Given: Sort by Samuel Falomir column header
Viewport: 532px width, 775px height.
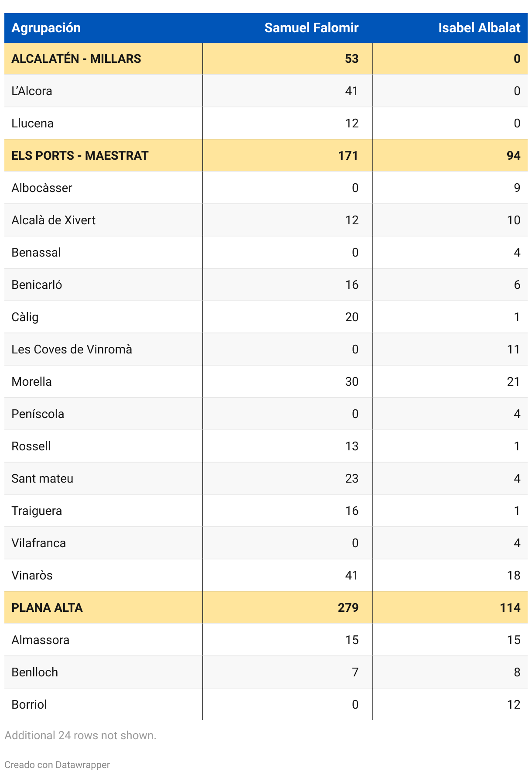Looking at the screenshot, I should [311, 28].
